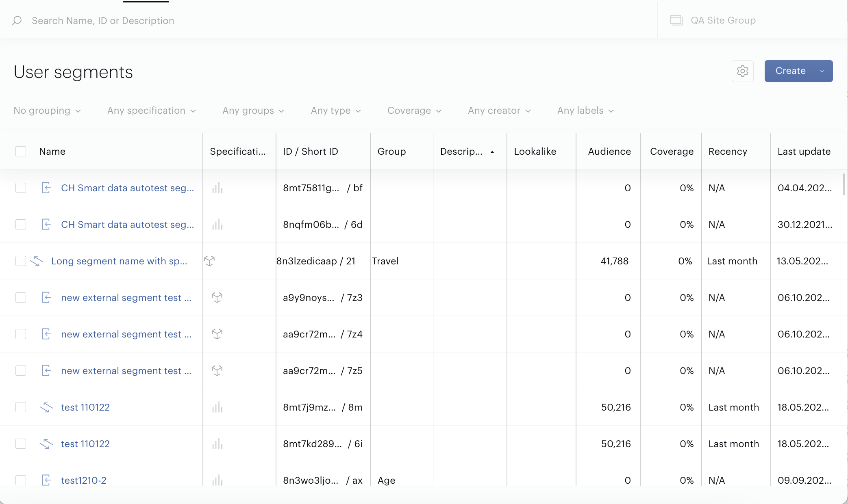Screen dimensions: 848x504
Task: Open table settings gear icon
Action: point(743,71)
